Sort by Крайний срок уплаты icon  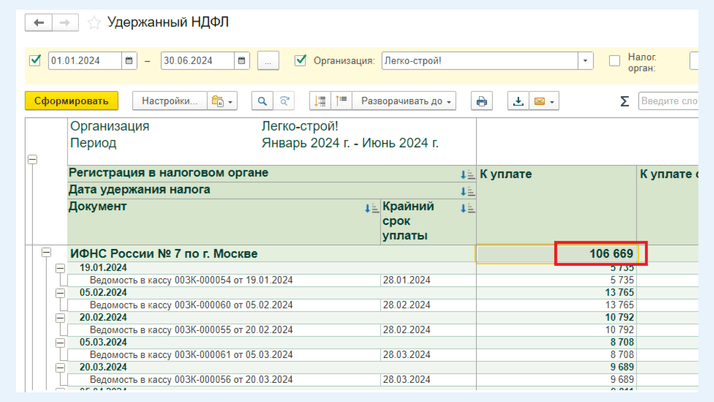click(467, 208)
